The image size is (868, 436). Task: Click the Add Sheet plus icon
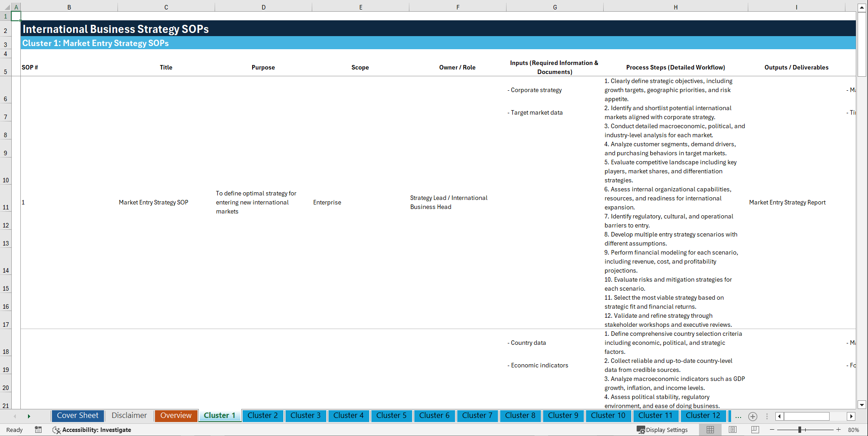coord(753,417)
